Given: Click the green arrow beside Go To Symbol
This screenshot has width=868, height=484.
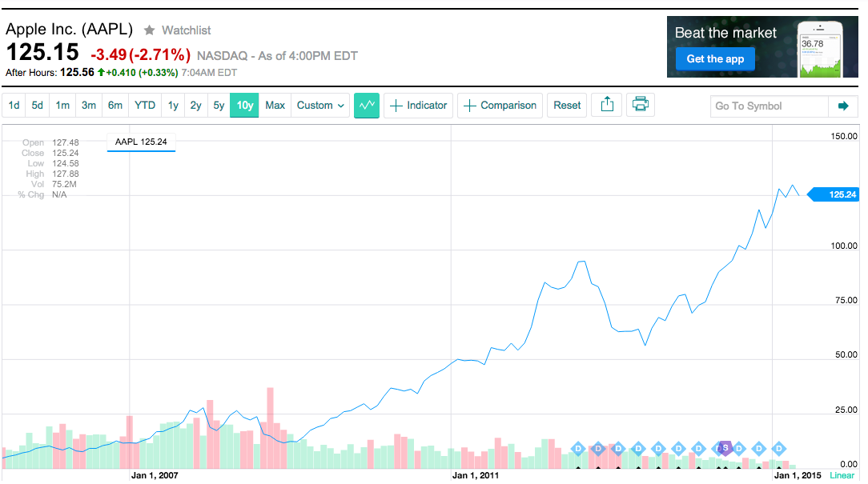Looking at the screenshot, I should pos(843,106).
